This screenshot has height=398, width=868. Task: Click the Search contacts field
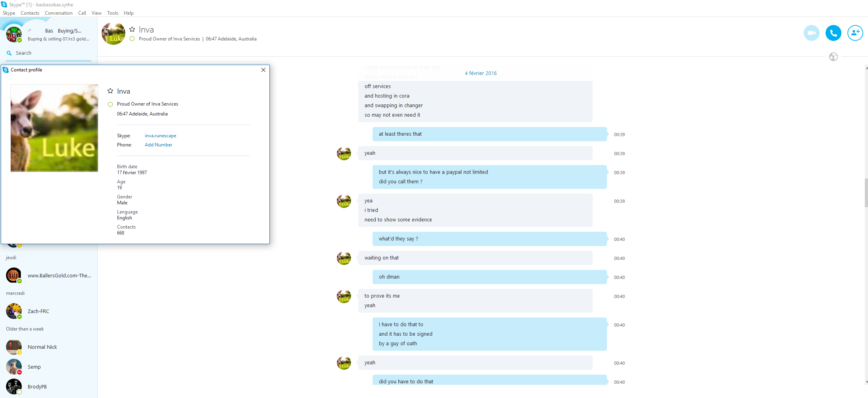click(x=49, y=53)
